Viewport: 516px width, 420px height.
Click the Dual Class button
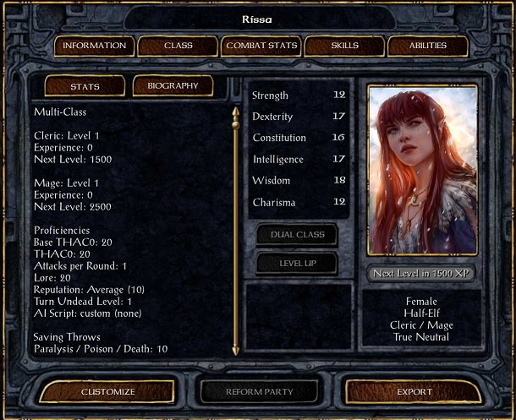coord(297,235)
